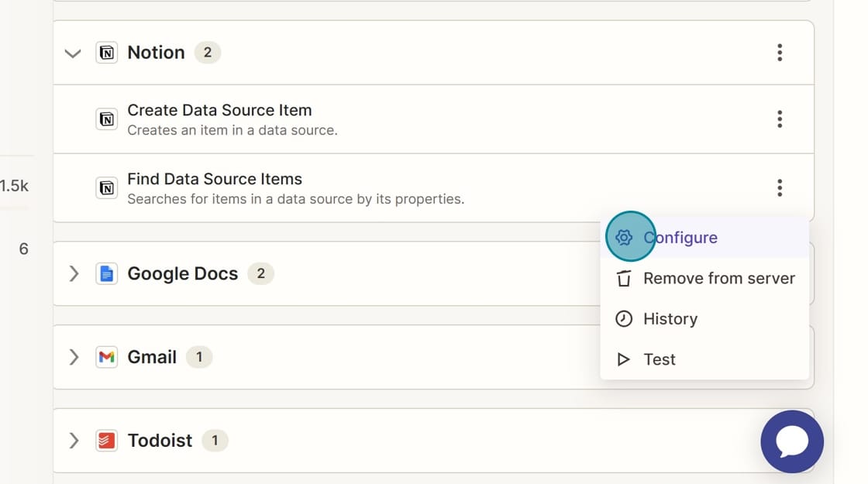
Task: Expand the Todoist group
Action: point(74,441)
